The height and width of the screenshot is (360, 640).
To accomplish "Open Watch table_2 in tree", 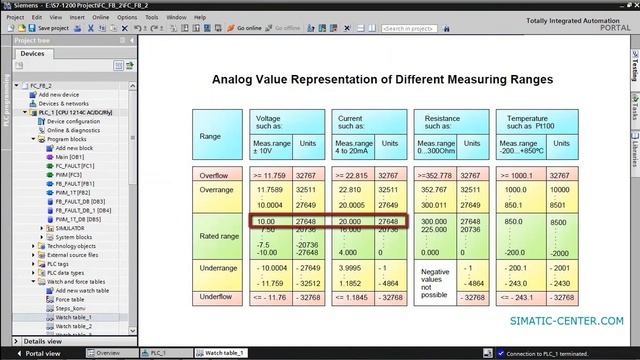I will (73, 326).
